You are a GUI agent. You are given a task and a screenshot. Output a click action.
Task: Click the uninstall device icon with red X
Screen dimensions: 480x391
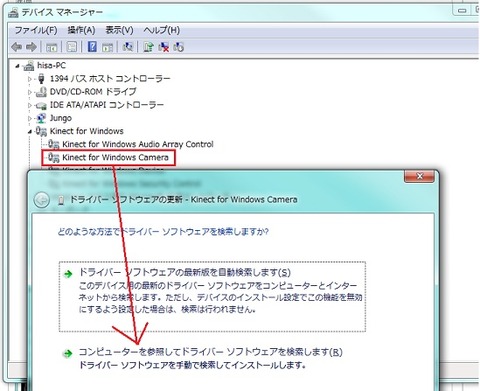pos(164,47)
